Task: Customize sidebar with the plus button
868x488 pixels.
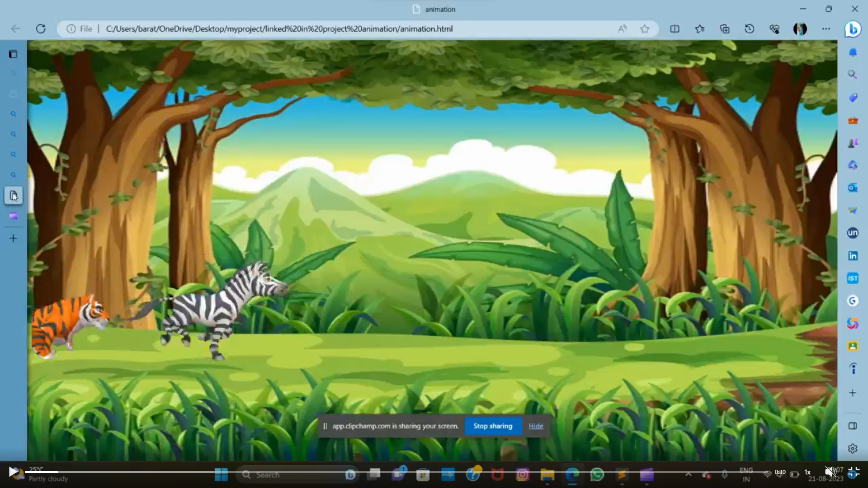Action: 853,393
